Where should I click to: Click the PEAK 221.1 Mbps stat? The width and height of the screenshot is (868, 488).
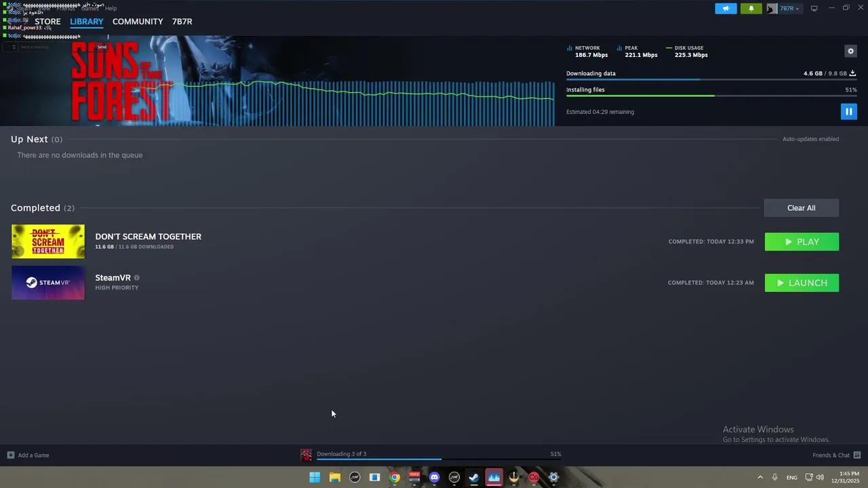coord(637,52)
